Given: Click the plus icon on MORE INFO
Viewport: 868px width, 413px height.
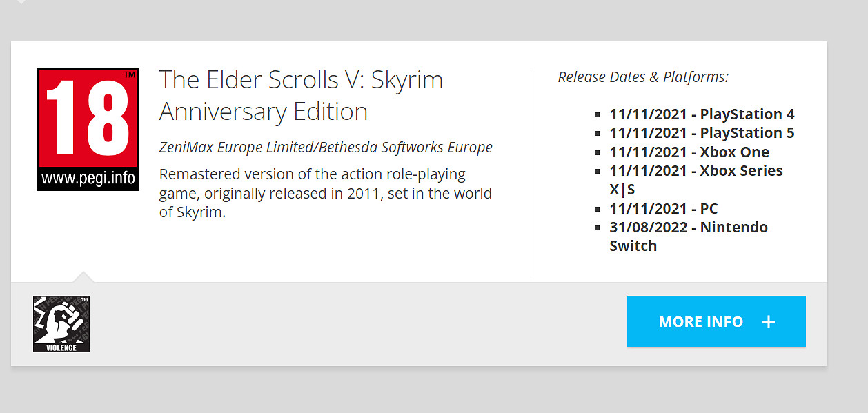Looking at the screenshot, I should [x=769, y=321].
